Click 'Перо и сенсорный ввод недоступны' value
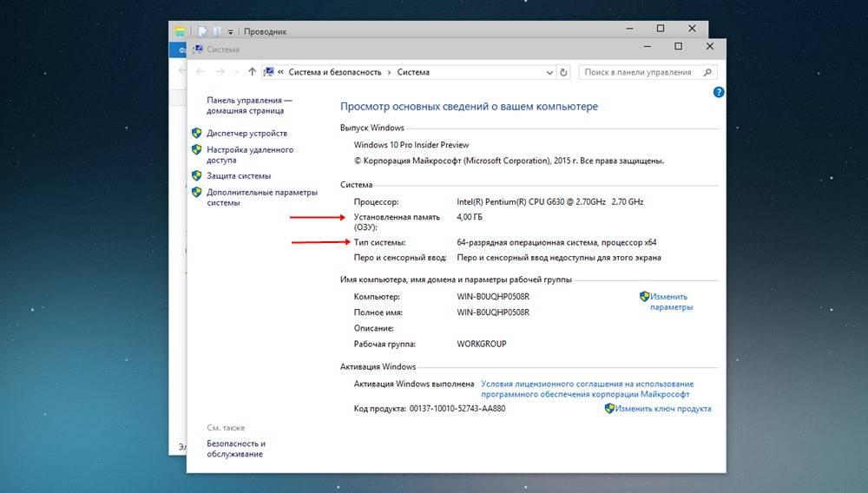 point(559,257)
